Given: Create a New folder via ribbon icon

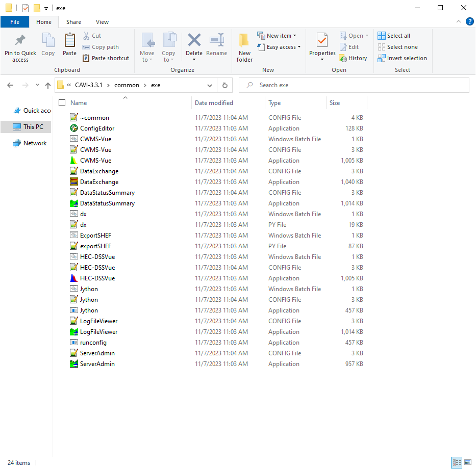Looking at the screenshot, I should tap(244, 41).
